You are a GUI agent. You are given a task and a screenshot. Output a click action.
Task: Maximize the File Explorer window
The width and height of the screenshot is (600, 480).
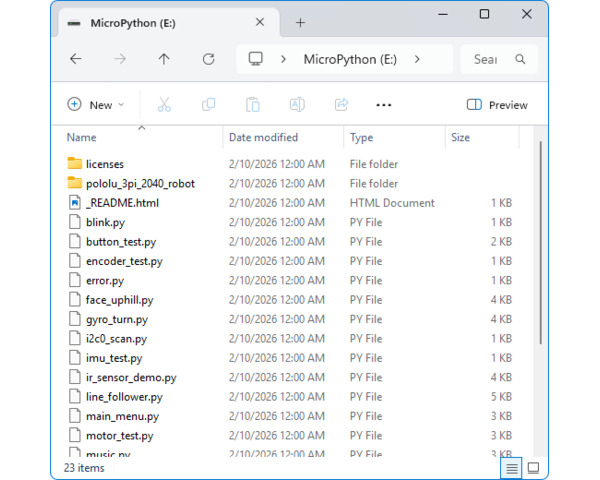[484, 14]
